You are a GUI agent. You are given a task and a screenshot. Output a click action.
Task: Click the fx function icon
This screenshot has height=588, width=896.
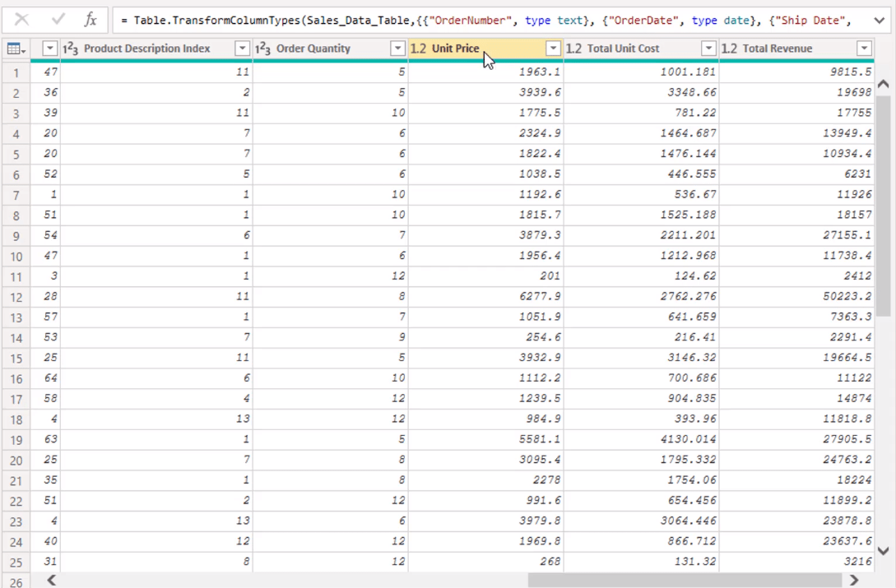point(91,20)
